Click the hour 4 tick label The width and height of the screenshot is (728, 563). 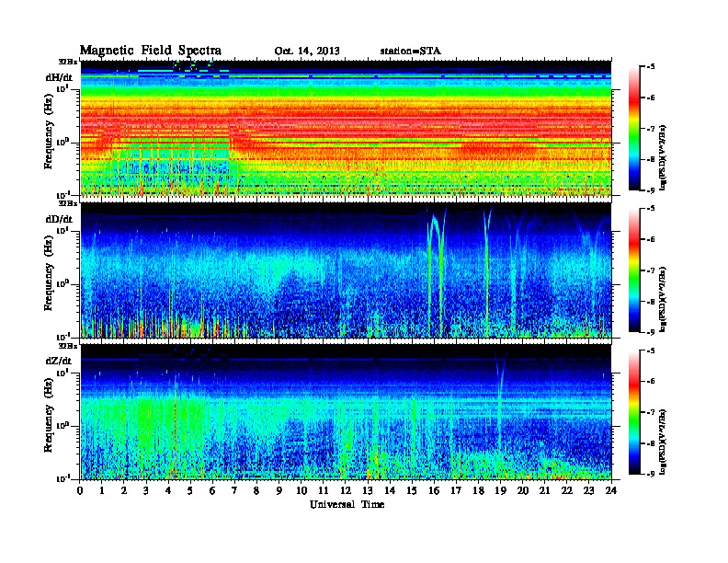[168, 490]
